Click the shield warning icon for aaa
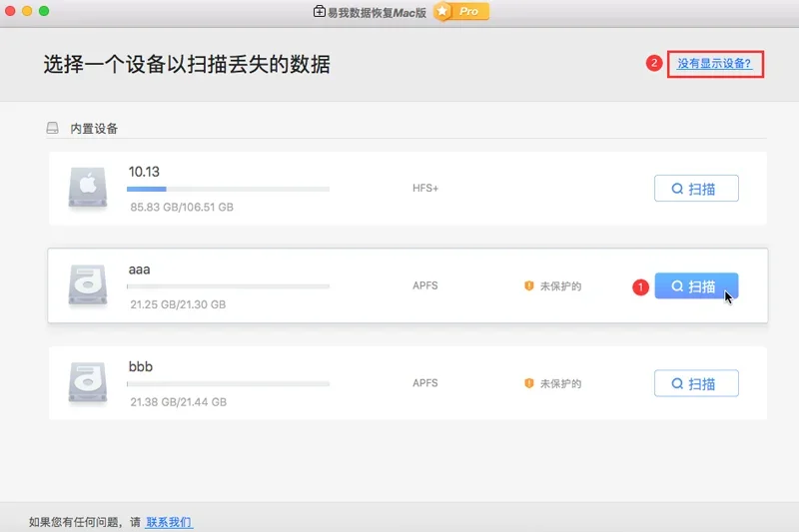 click(529, 285)
